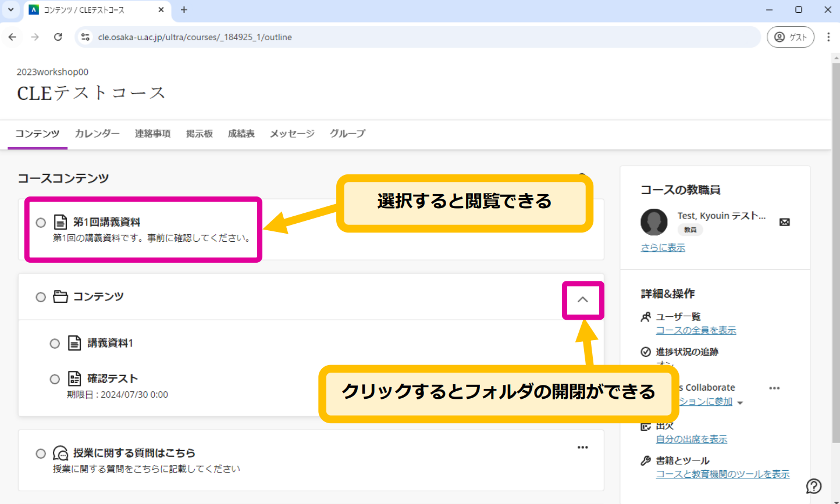Click the mail envelope icon next to Test, Kyouin

[x=785, y=222]
